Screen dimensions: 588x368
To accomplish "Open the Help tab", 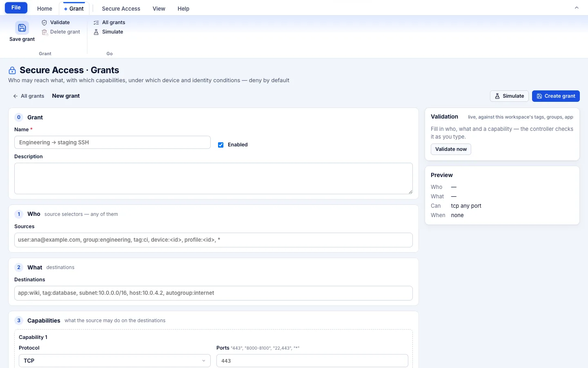I will click(x=183, y=9).
